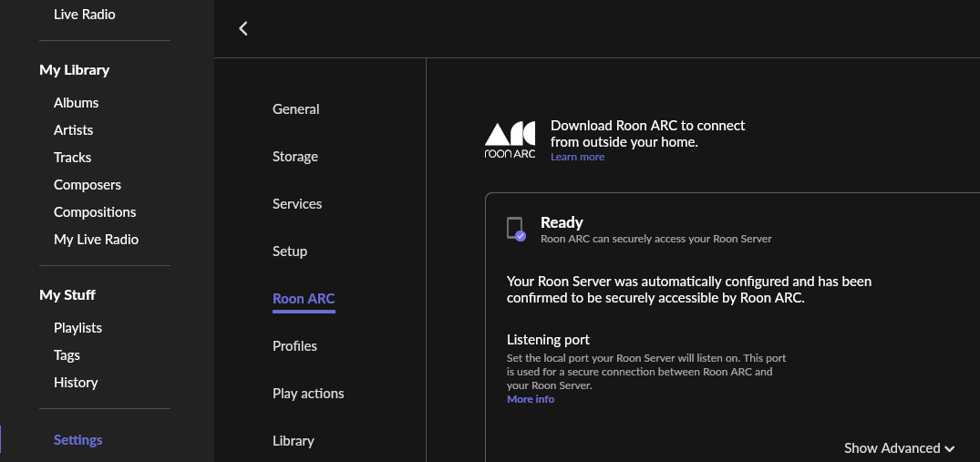The height and width of the screenshot is (462, 980).
Task: Click the My Library heading
Action: click(x=75, y=70)
